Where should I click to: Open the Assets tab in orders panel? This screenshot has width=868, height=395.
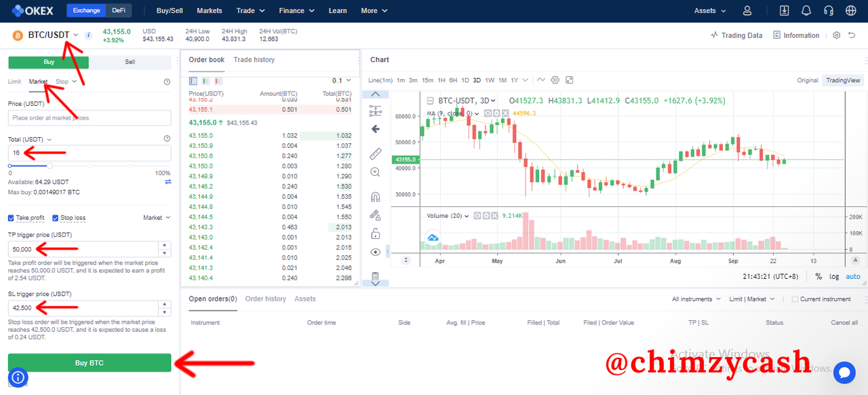(x=305, y=299)
